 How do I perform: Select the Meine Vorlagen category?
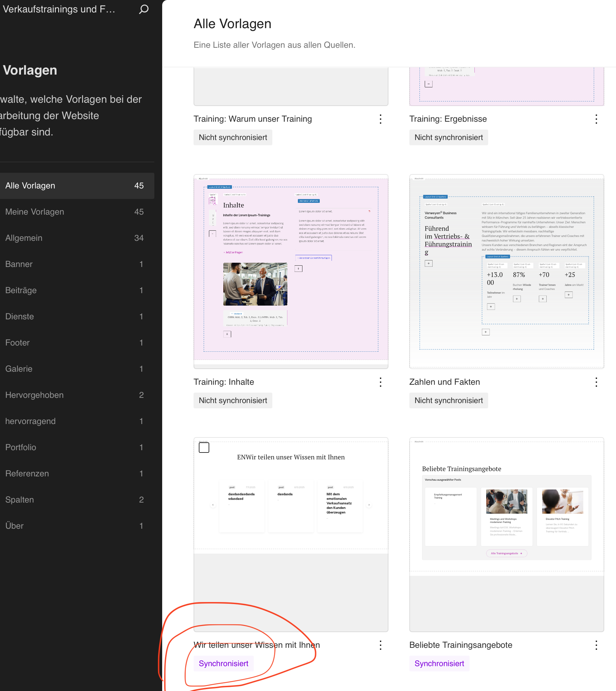(77, 212)
